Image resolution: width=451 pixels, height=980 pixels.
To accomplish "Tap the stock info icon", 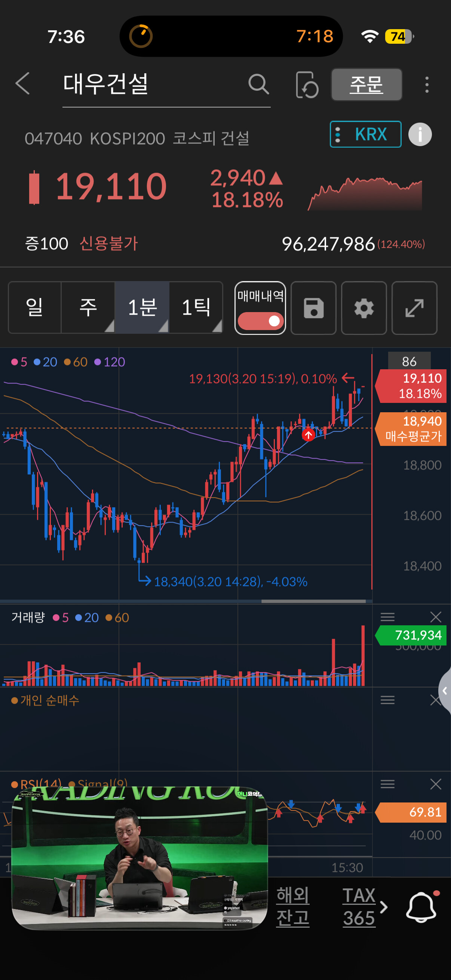I will click(420, 134).
